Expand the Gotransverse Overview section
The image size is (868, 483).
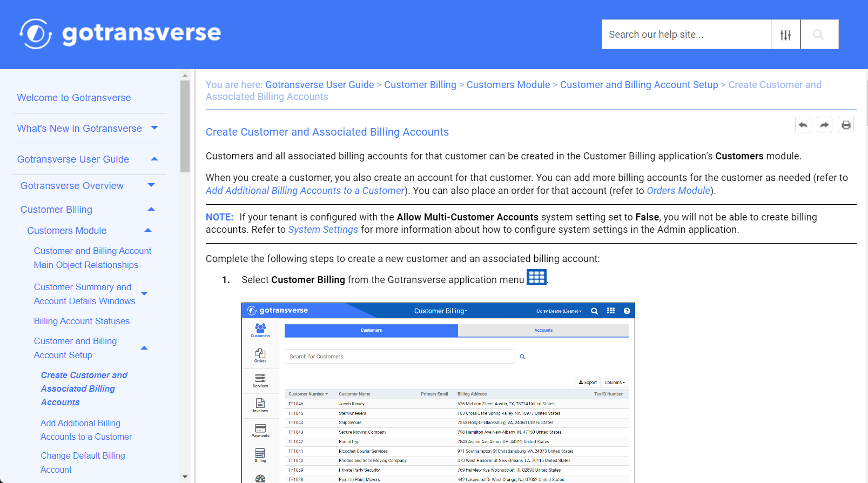pyautogui.click(x=151, y=185)
